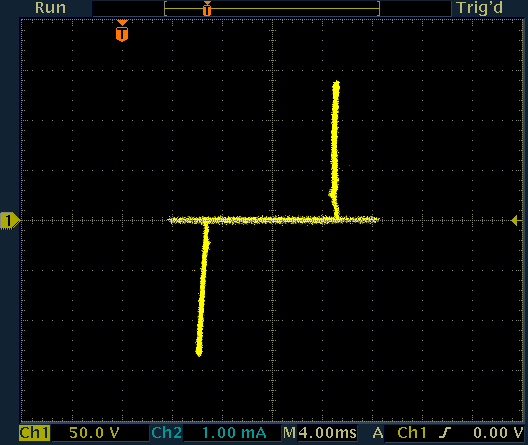Click the A Ch1 trigger source readout
This screenshot has height=445, width=528.
pyautogui.click(x=399, y=433)
